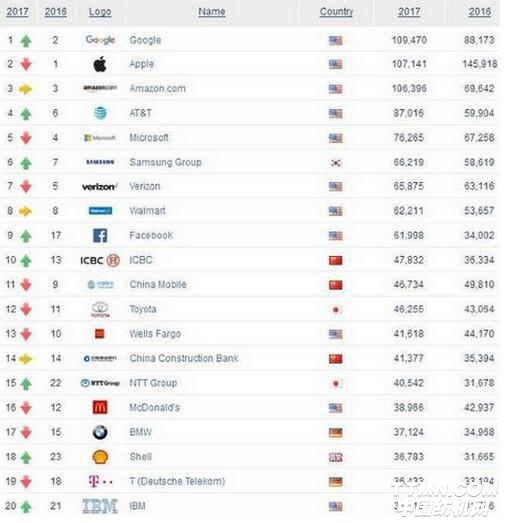Image resolution: width=508 pixels, height=523 pixels.
Task: Open the China Construction Bank entry
Action: pyautogui.click(x=184, y=358)
